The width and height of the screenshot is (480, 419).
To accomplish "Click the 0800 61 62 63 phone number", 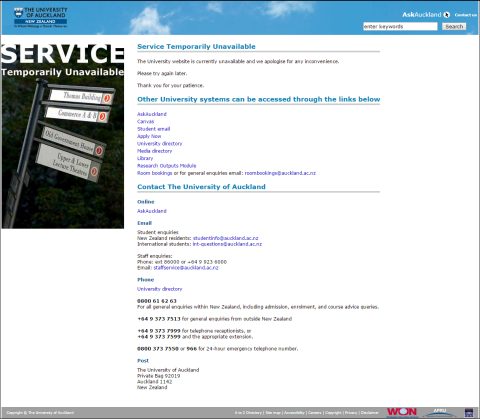I will [157, 301].
